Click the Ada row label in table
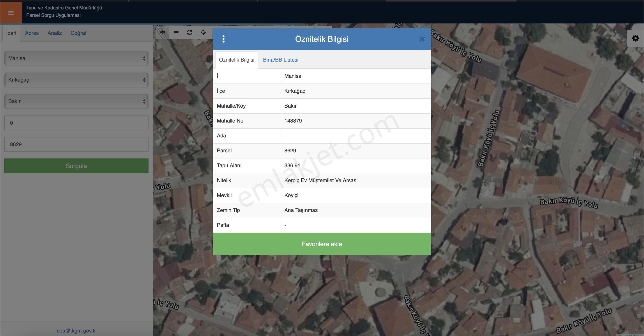The width and height of the screenshot is (644, 336). click(x=221, y=136)
